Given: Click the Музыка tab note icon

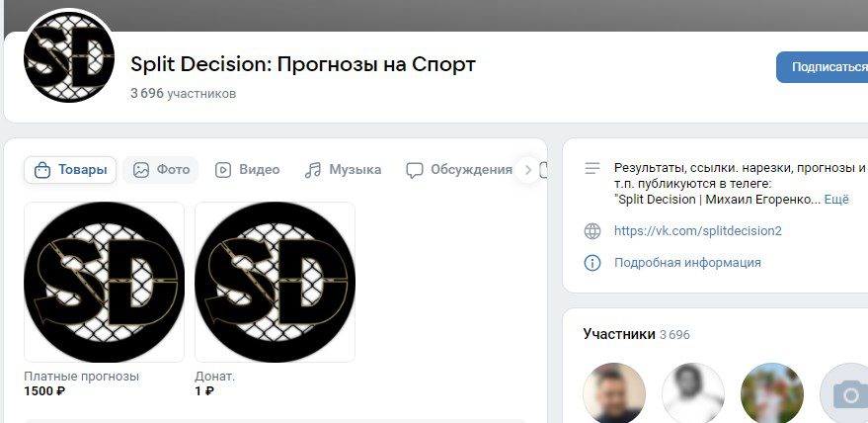Looking at the screenshot, I should 313,170.
